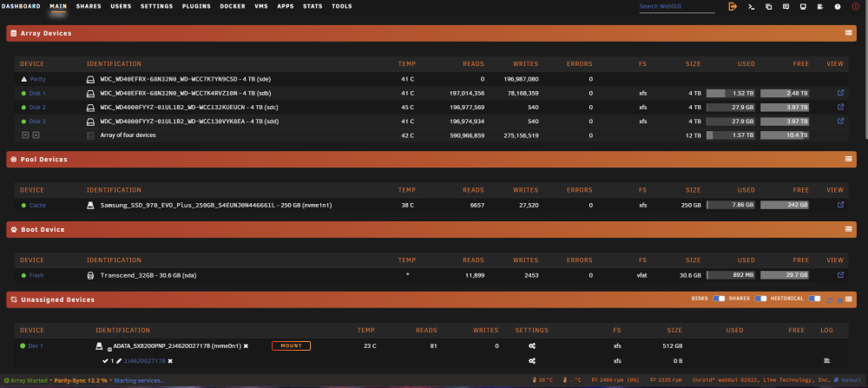Click the X next to ADATA_SX8200PNP device
Viewport: 868px width, 388px height.
tap(246, 346)
